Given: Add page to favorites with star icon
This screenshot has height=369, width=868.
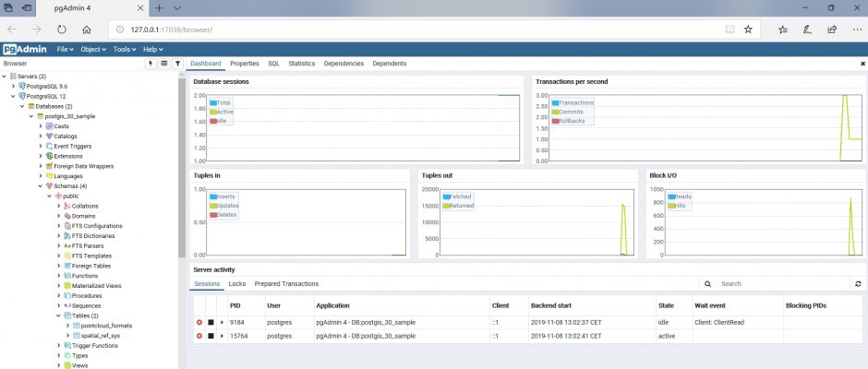Looking at the screenshot, I should coord(748,29).
